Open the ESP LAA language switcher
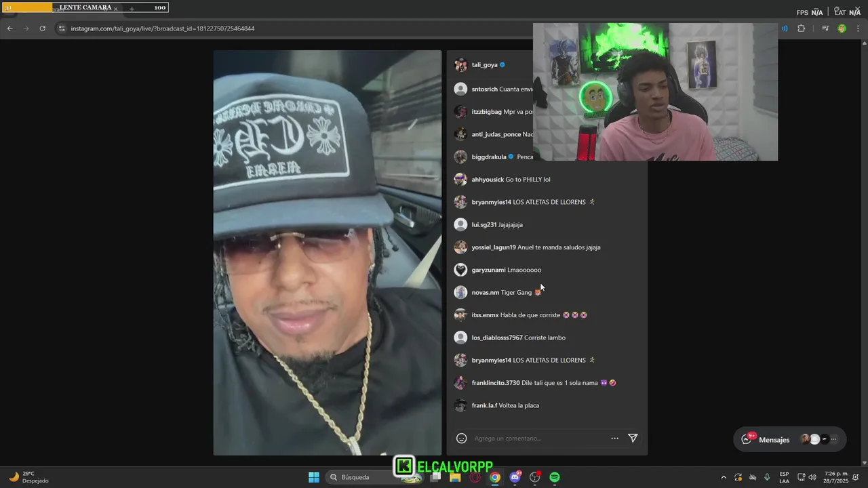868x488 pixels. coord(784,477)
